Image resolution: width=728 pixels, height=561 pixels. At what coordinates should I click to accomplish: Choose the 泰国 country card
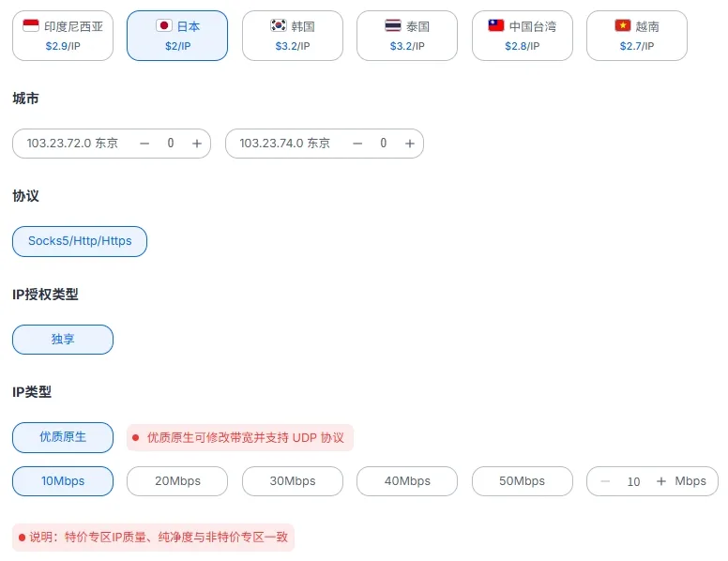tap(407, 36)
